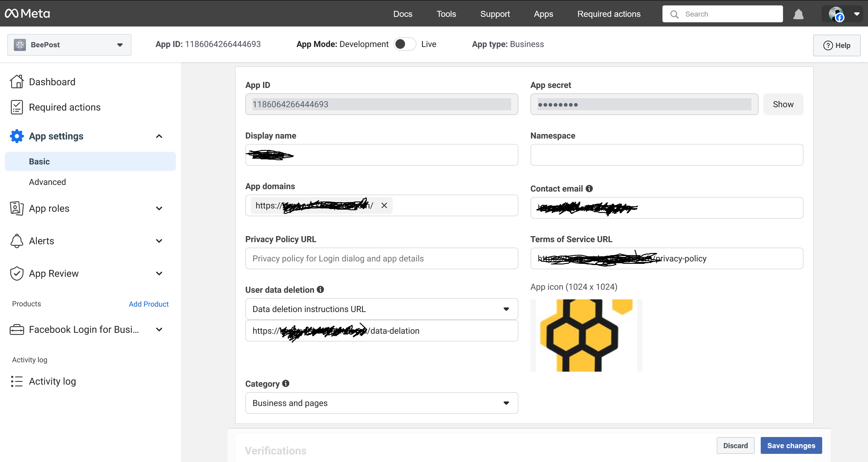Click the Facebook Login briefcase icon
Image resolution: width=868 pixels, height=462 pixels.
click(17, 329)
